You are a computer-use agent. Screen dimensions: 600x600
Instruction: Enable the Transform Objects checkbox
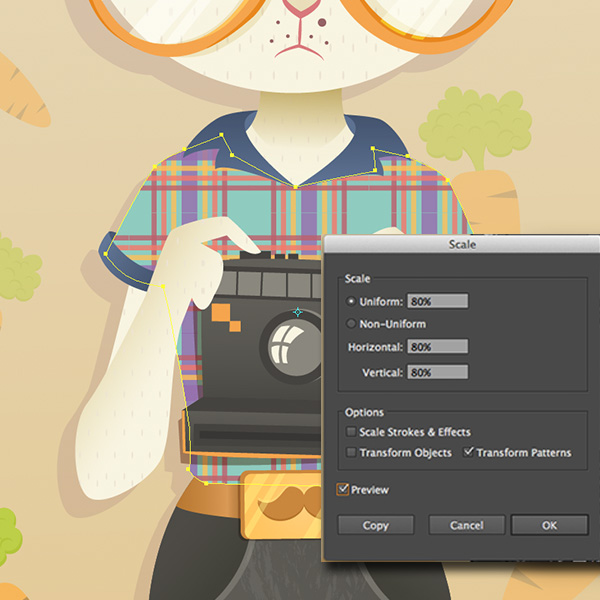pyautogui.click(x=351, y=452)
